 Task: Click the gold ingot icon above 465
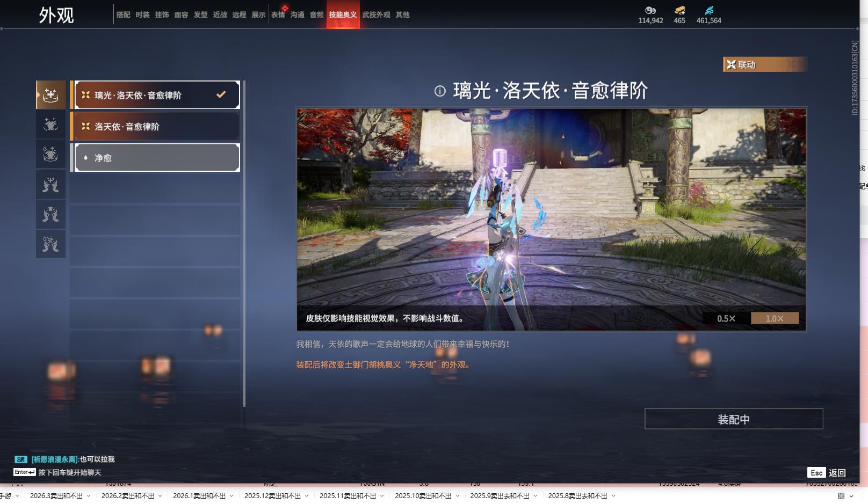coord(679,10)
